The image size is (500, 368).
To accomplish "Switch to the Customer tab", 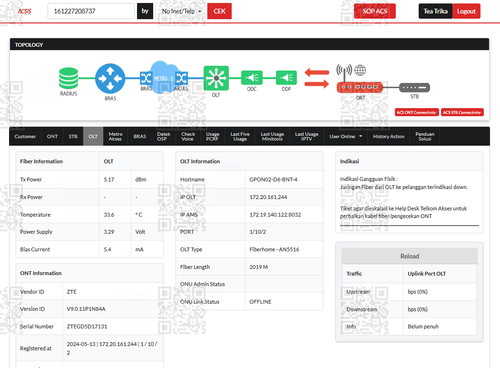I will [25, 136].
